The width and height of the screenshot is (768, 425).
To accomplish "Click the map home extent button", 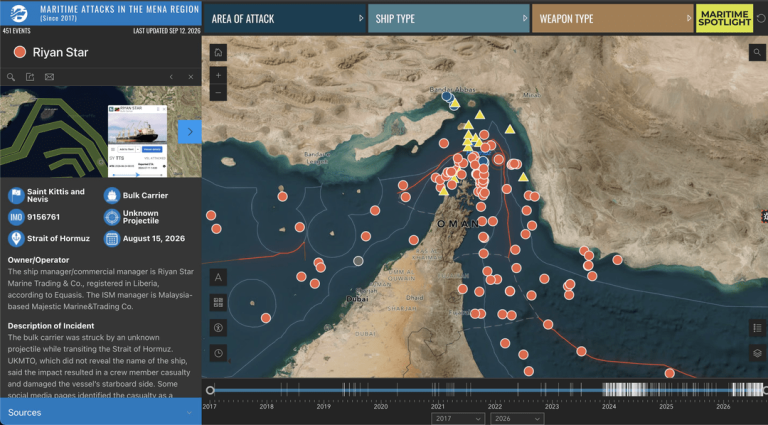I will pyautogui.click(x=218, y=52).
